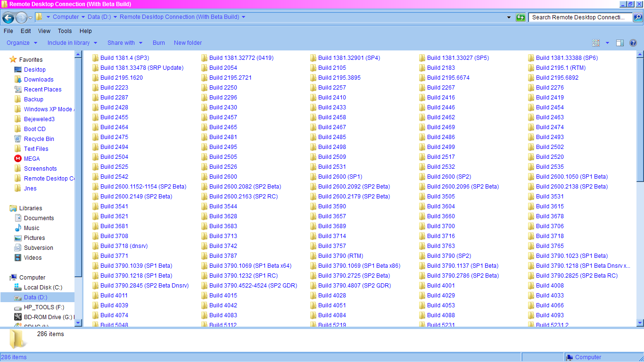Open the Help menu in the menu bar
Viewport: 644px width, 362px height.
[x=86, y=31]
